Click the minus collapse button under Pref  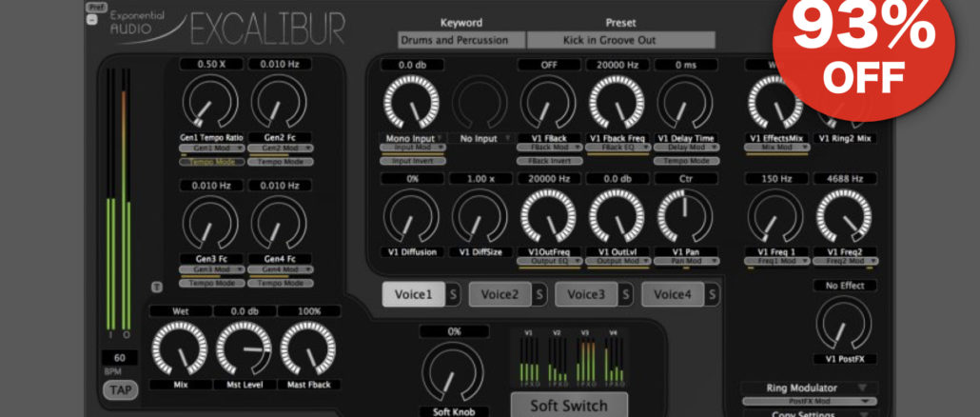91,19
